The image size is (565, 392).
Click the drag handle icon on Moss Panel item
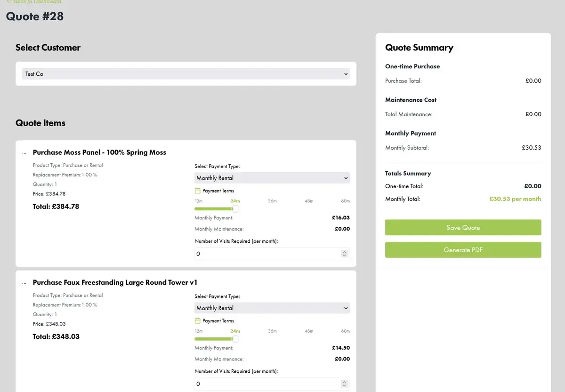click(24, 152)
